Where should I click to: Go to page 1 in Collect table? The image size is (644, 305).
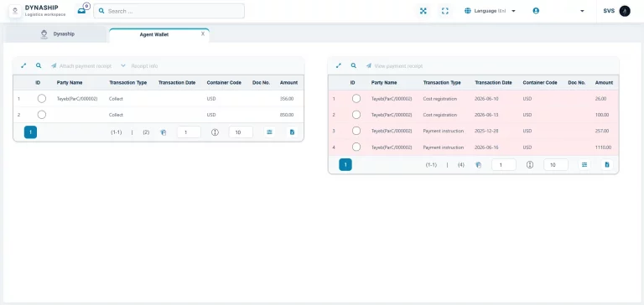pyautogui.click(x=31, y=132)
